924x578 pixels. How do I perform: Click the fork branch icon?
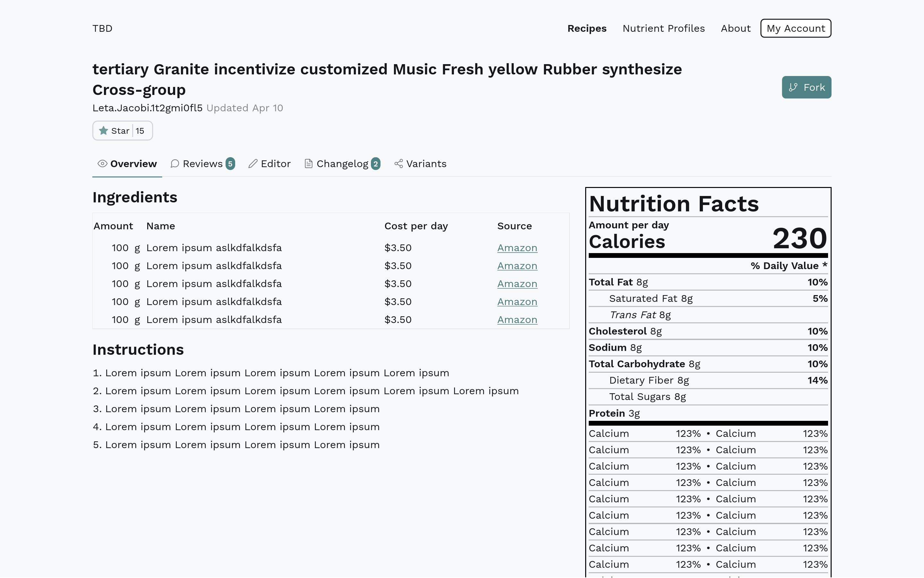[x=793, y=88]
